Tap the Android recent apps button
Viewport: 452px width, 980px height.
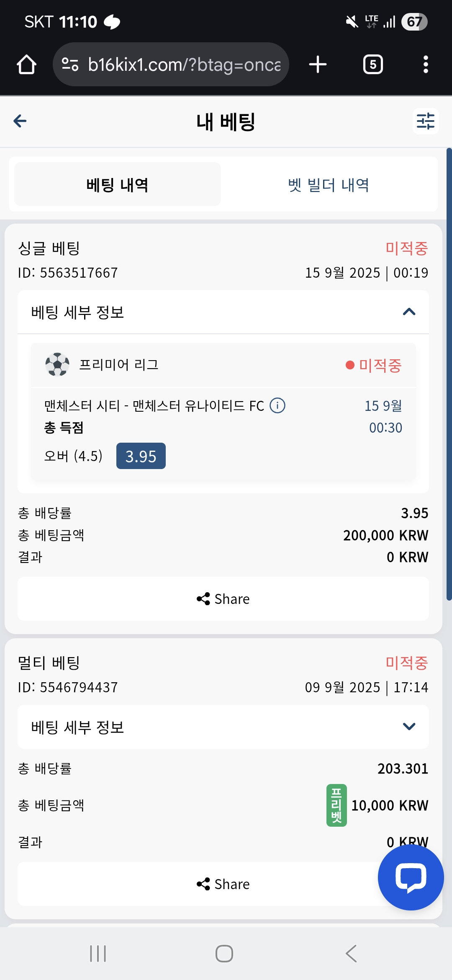tap(98, 954)
